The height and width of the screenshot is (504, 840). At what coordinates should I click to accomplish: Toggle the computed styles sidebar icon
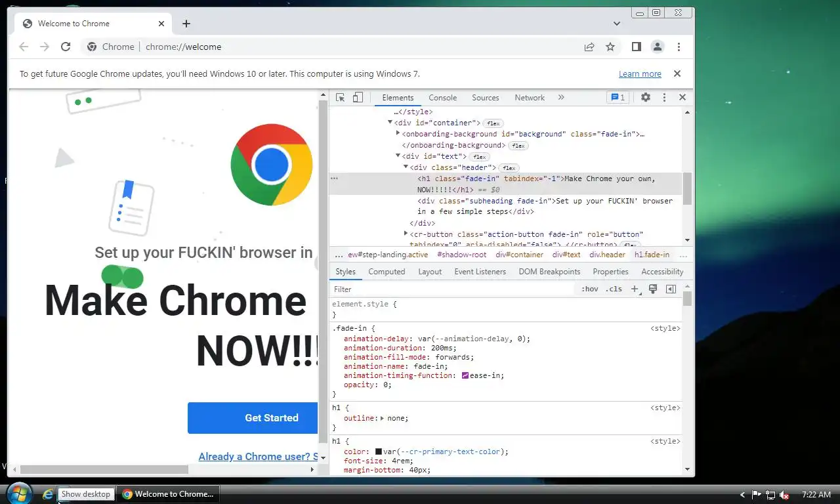[671, 289]
